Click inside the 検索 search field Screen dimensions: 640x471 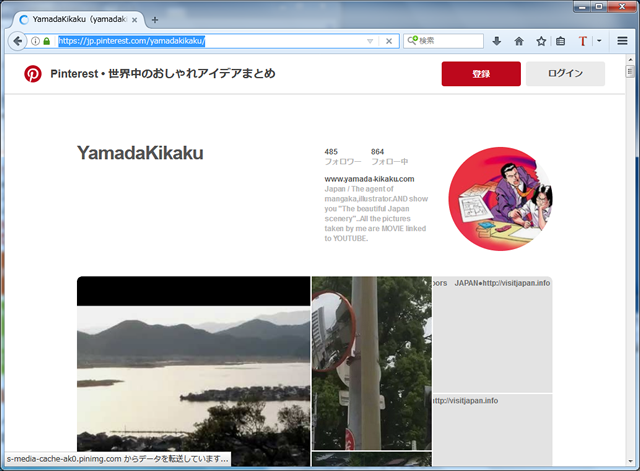tap(450, 41)
